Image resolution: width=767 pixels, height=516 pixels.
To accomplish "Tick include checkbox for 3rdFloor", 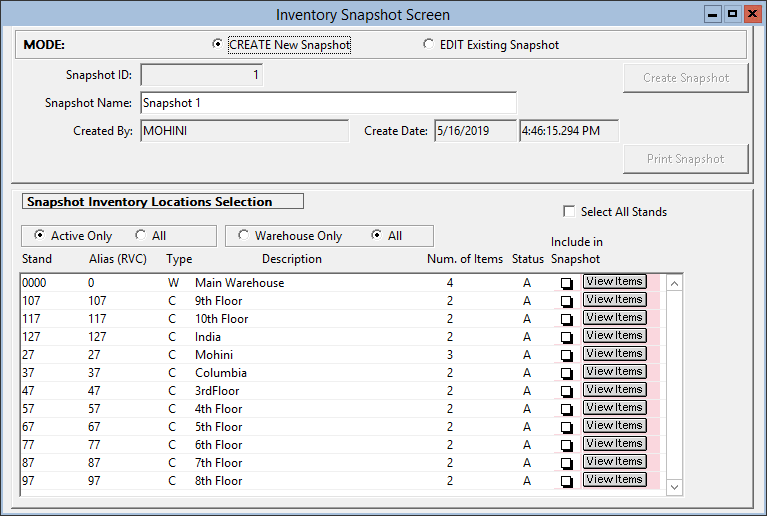I will tap(566, 391).
